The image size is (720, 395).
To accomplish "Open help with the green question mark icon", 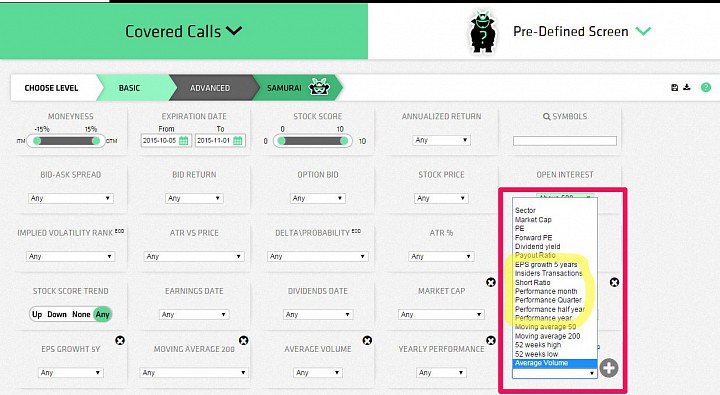I will tap(706, 87).
